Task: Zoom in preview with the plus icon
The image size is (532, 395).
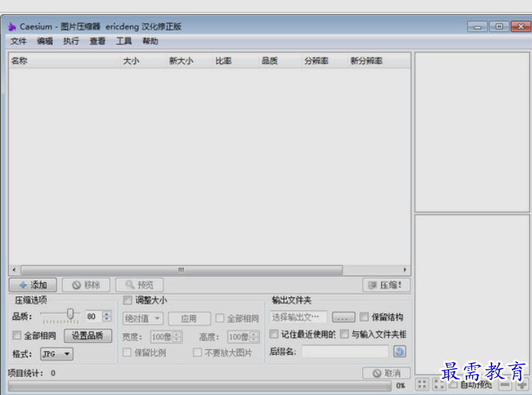Action: (522, 385)
